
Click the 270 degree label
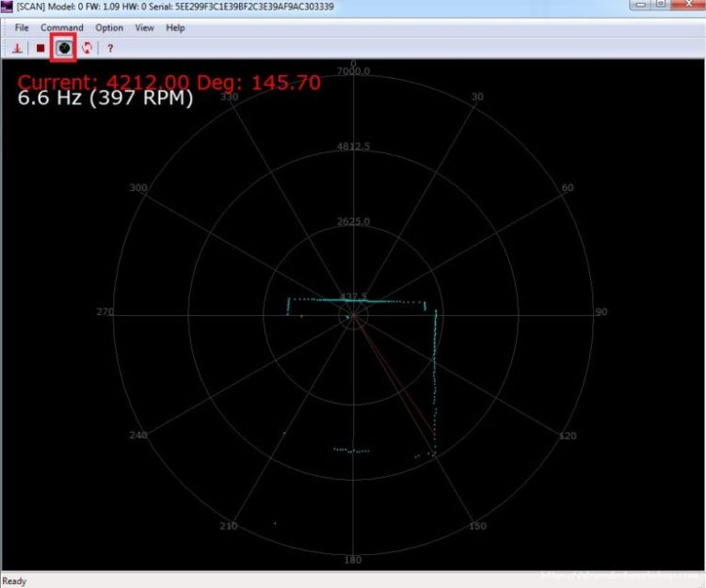coord(104,311)
